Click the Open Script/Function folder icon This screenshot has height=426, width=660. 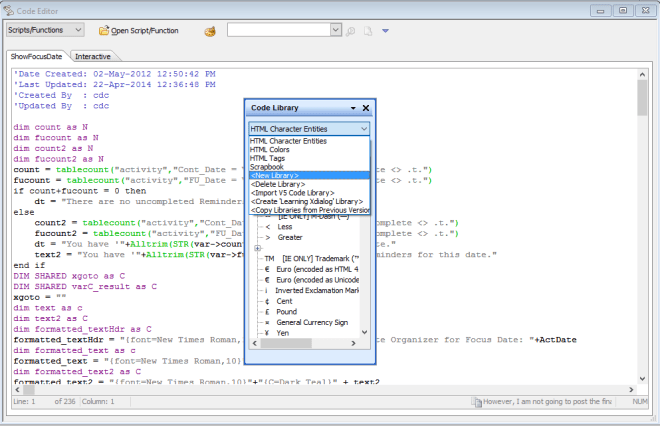(x=104, y=31)
